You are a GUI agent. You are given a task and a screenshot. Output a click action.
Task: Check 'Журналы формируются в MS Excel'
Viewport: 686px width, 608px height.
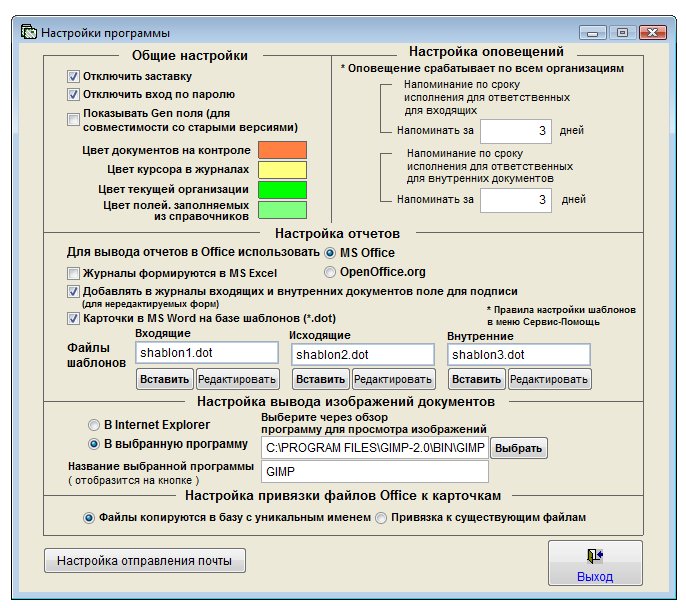[73, 273]
